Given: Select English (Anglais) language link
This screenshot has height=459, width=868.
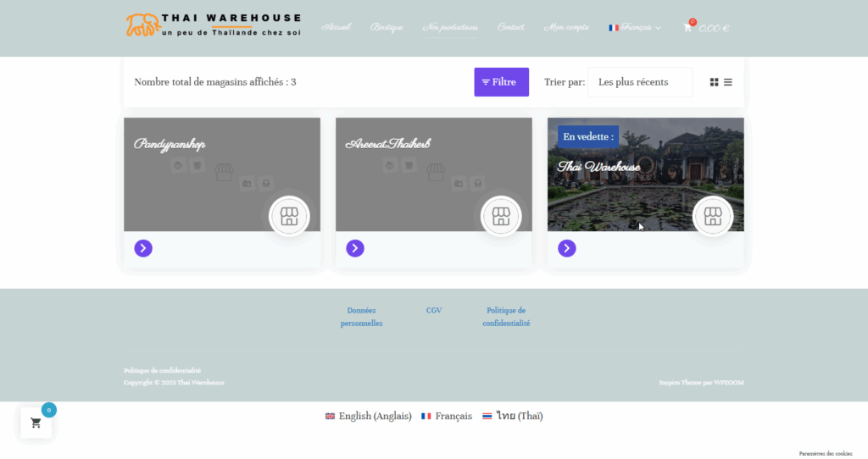Looking at the screenshot, I should (x=369, y=416).
